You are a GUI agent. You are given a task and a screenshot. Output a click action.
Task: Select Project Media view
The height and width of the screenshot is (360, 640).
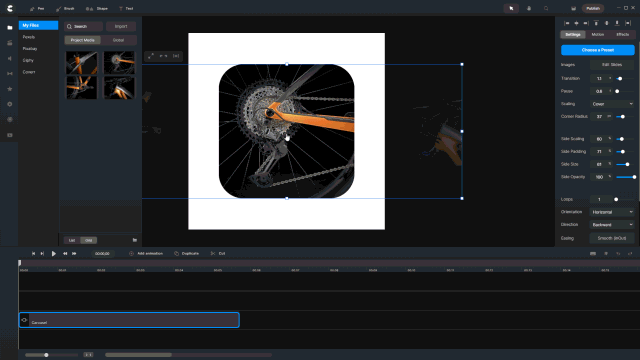pyautogui.click(x=82, y=40)
